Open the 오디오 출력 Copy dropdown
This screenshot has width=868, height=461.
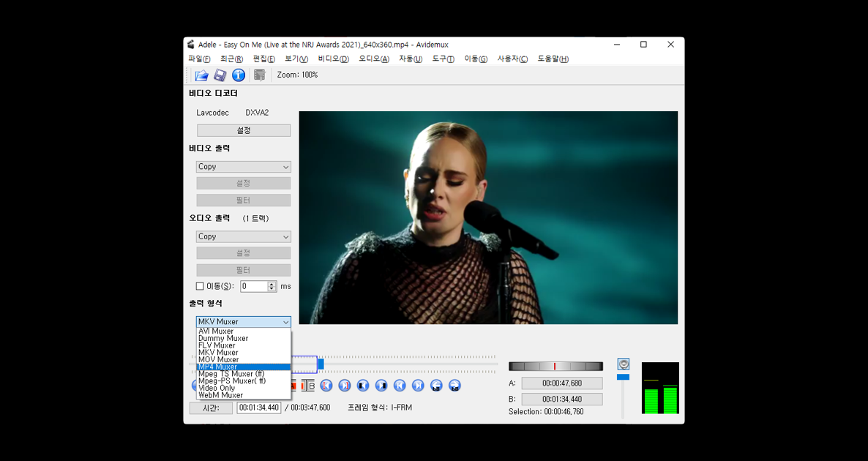pos(244,236)
